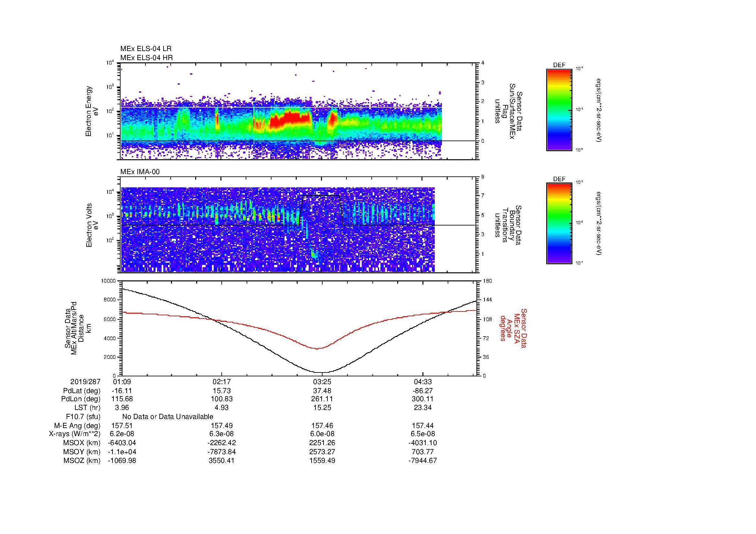Click time tick label 02:17
The image size is (756, 534).
tap(222, 382)
